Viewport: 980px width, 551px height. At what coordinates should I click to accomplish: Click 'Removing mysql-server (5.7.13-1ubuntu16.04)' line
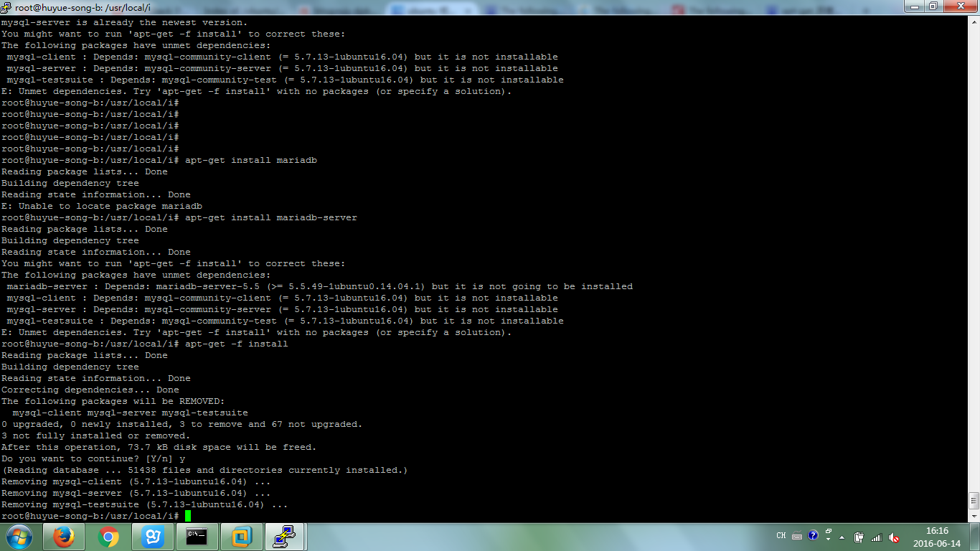pos(136,493)
